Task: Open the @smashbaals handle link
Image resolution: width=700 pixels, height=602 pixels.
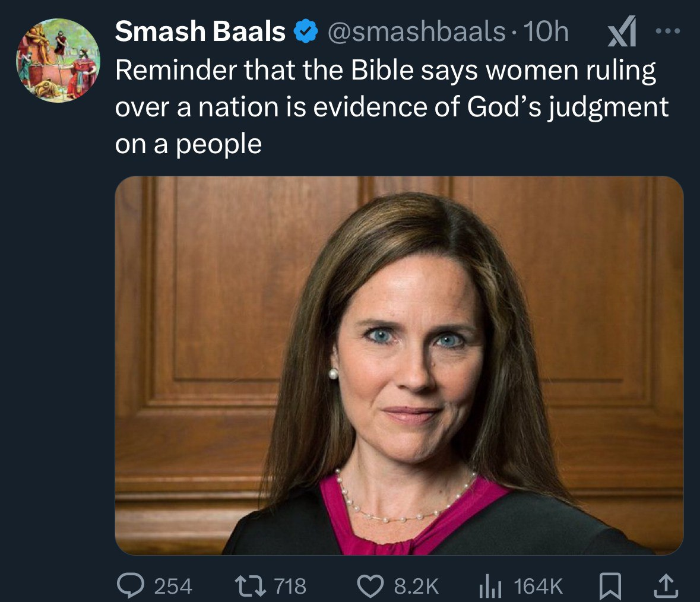Action: point(416,31)
